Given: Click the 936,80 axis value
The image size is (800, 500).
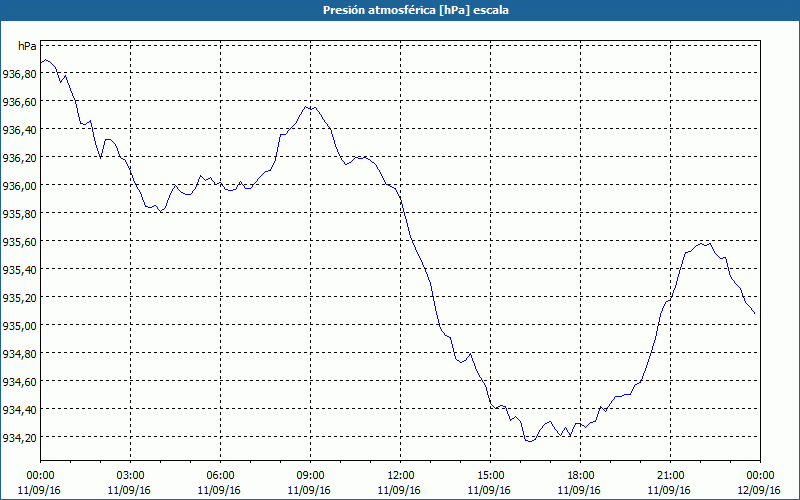Looking at the screenshot, I should (x=19, y=74).
